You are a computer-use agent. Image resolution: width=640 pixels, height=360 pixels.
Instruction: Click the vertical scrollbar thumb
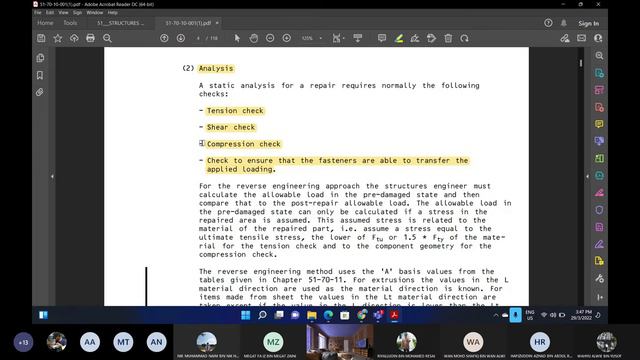[581, 63]
